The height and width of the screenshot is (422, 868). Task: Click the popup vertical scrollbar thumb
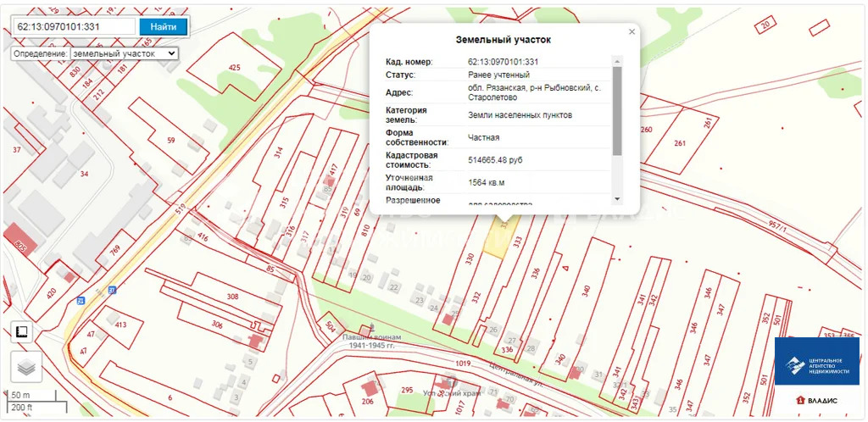tap(617, 110)
